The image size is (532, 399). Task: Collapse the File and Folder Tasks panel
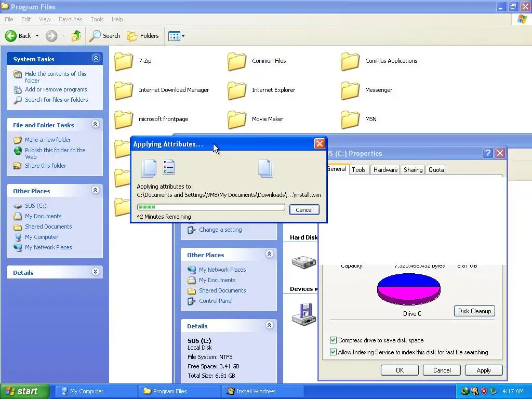[x=96, y=124]
